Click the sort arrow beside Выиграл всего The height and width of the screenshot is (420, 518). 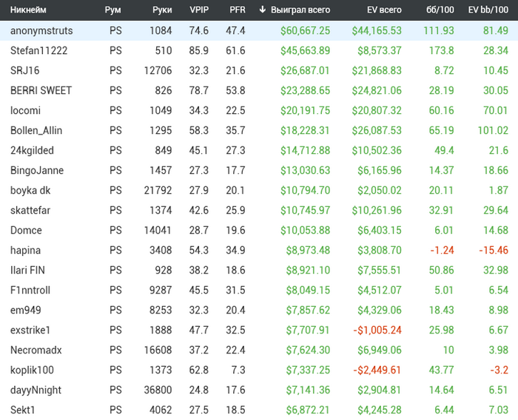(x=262, y=10)
